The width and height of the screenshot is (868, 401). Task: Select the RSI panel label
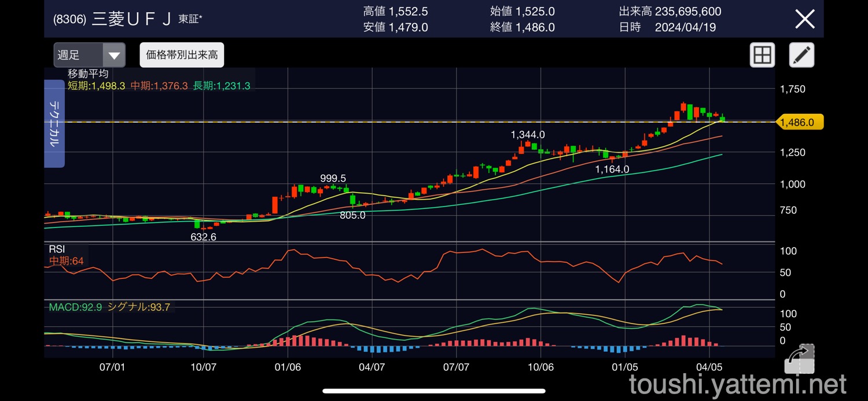[x=57, y=249]
